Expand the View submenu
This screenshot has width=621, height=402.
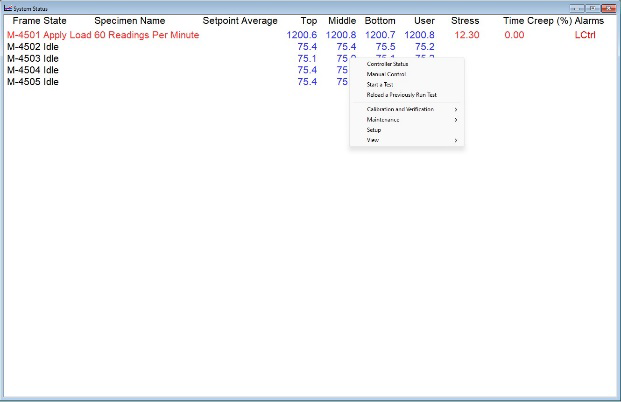click(x=407, y=140)
